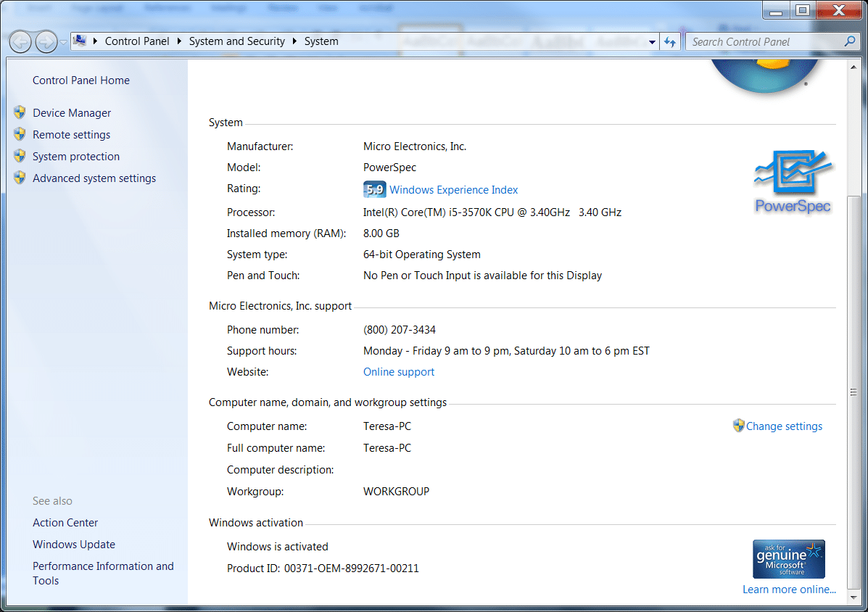This screenshot has height=612, width=868.
Task: Click the vertical scrollbar down arrow
Action: (x=853, y=598)
